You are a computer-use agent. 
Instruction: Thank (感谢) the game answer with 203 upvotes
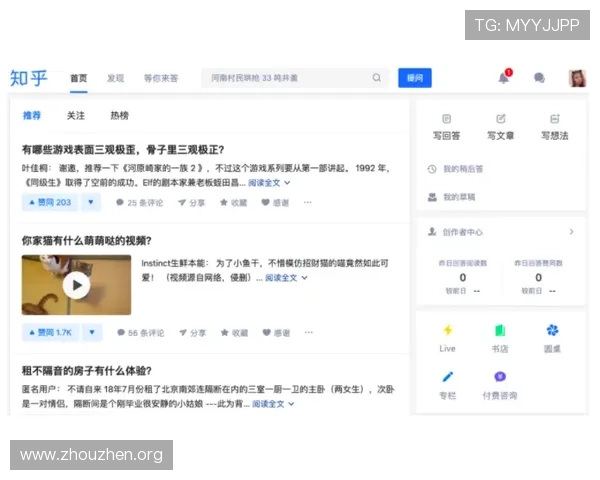point(275,202)
